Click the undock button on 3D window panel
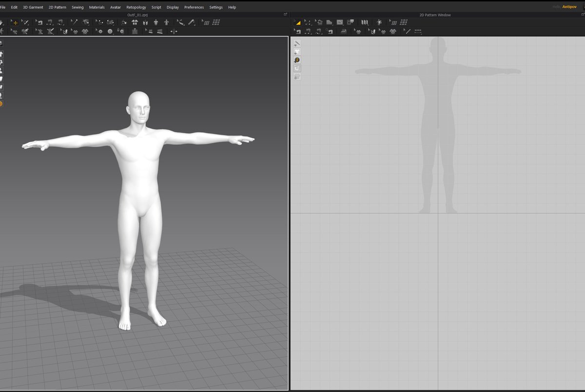Screen dimensions: 585x392 click(x=286, y=14)
